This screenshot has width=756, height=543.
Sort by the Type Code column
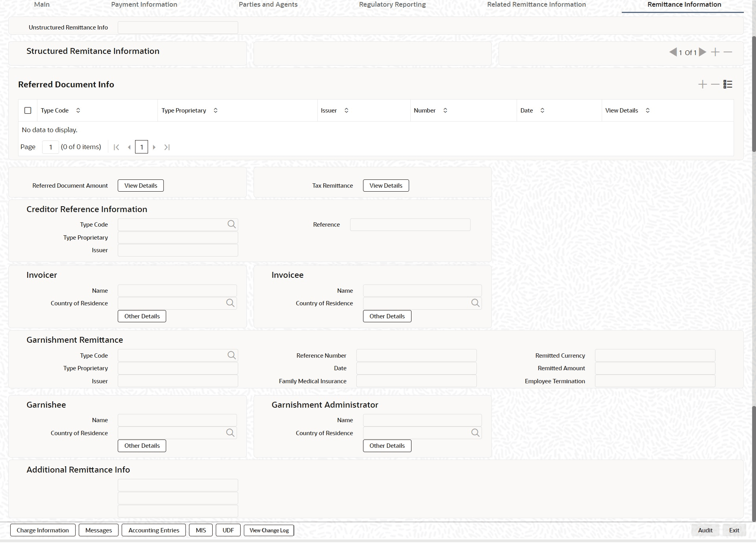(x=78, y=111)
